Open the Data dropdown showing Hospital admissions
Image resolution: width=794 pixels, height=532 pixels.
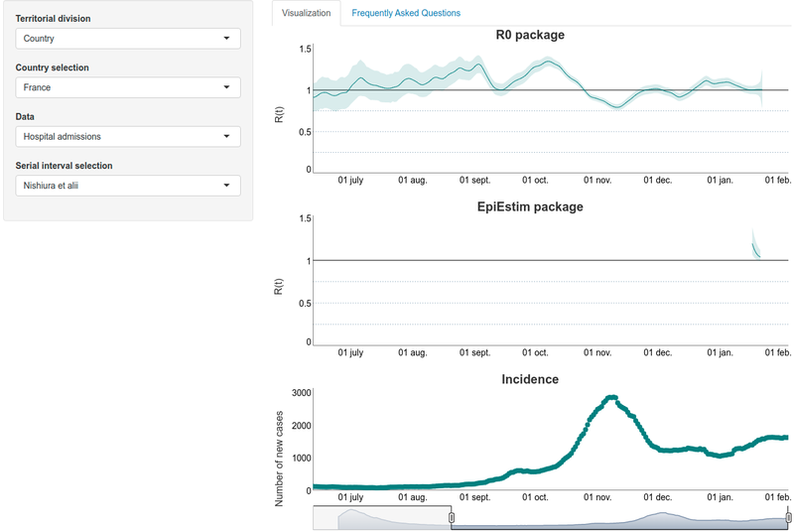127,136
